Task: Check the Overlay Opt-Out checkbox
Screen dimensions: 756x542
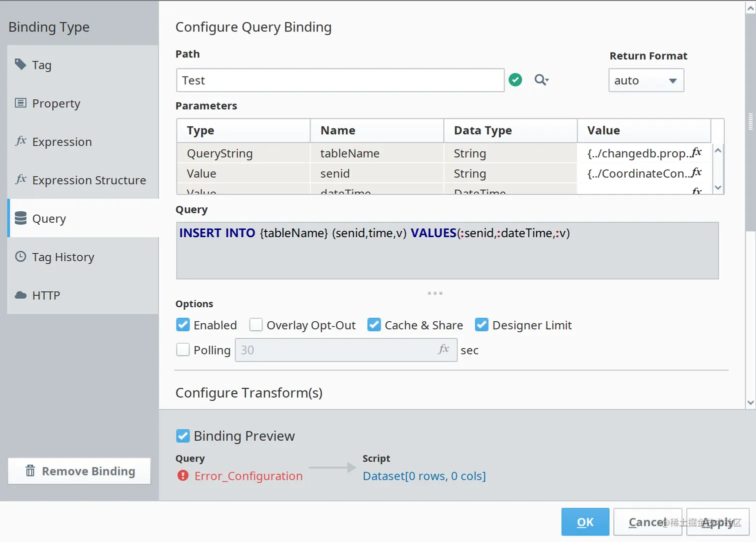Action: [x=256, y=325]
